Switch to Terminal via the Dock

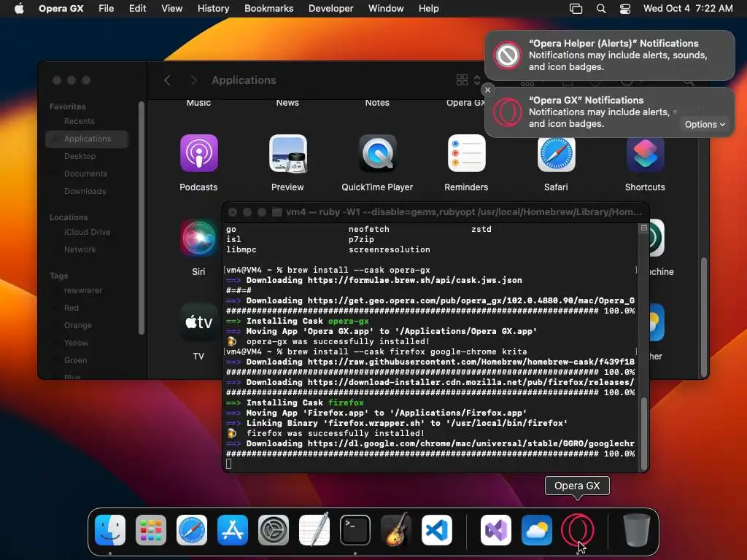click(355, 530)
